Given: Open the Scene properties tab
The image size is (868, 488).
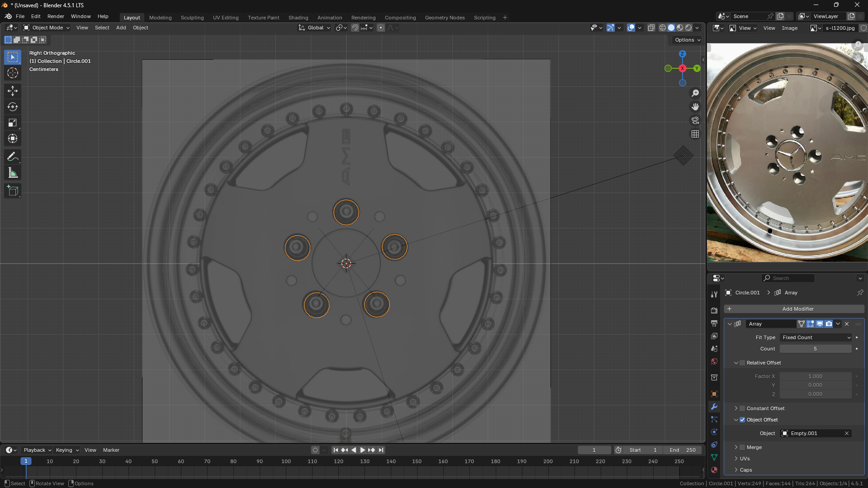Looking at the screenshot, I should tap(714, 349).
